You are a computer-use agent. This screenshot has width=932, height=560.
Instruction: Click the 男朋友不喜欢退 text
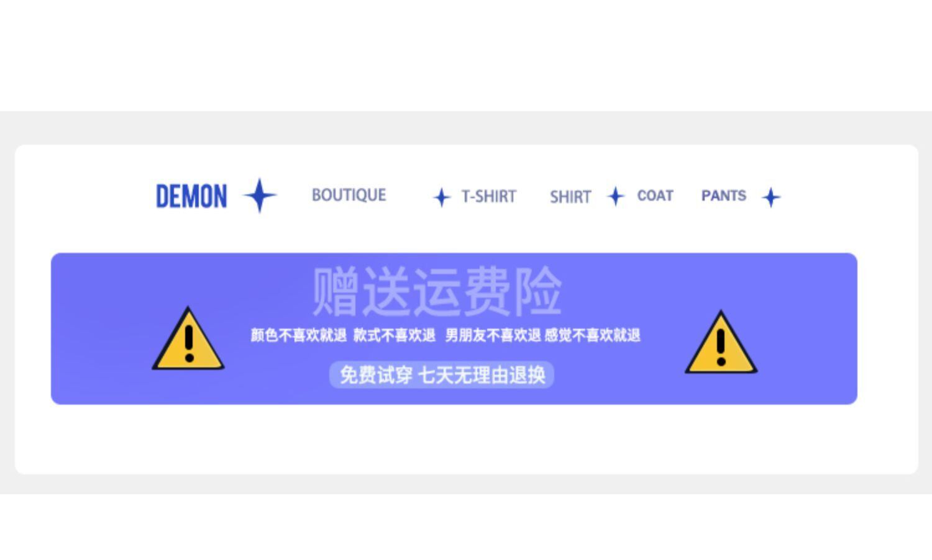[x=493, y=335]
